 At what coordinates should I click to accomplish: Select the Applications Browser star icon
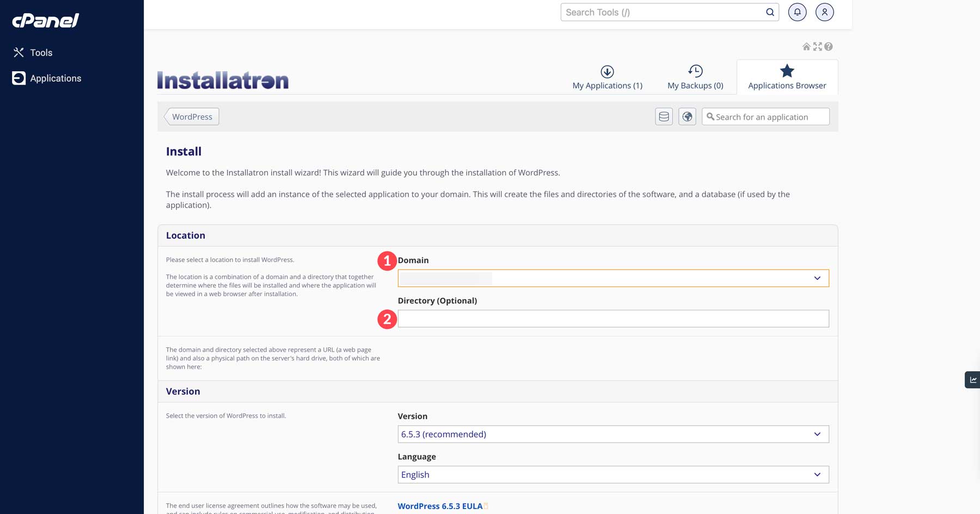tap(787, 77)
